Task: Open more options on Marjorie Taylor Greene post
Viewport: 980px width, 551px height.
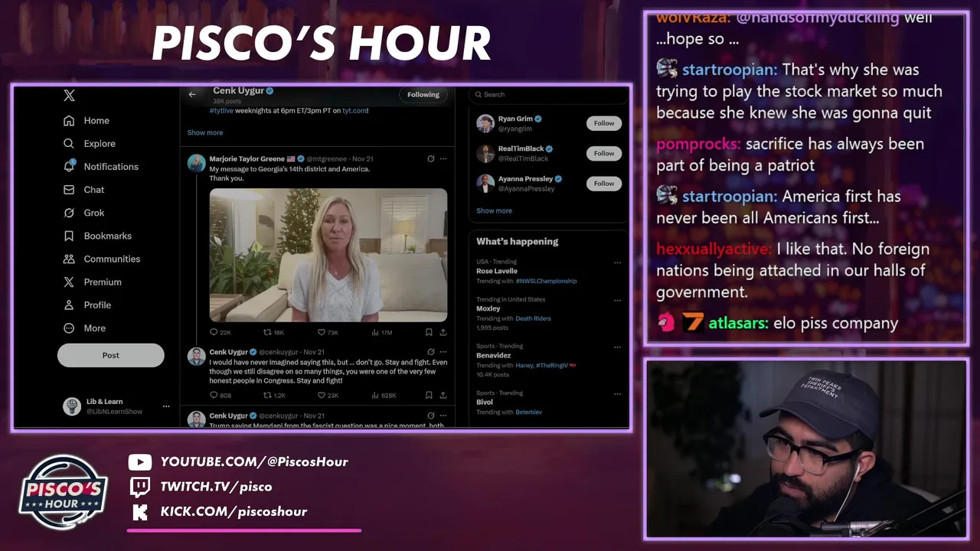Action: [443, 159]
